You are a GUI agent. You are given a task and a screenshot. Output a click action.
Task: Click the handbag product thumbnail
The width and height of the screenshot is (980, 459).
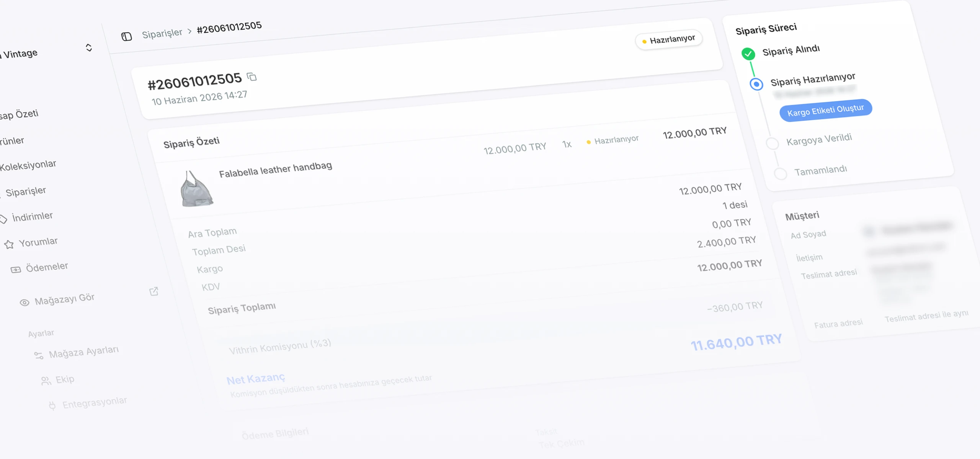click(x=196, y=189)
